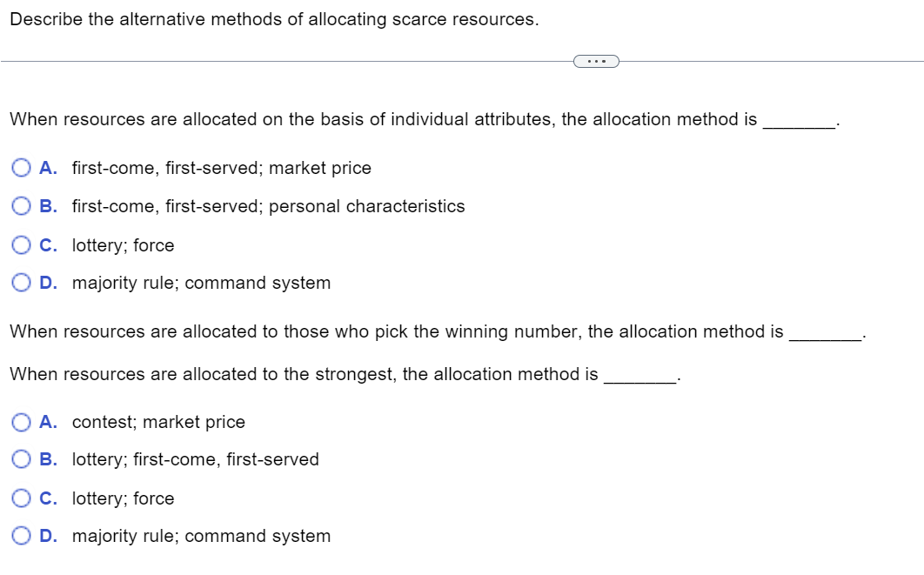Select option D majority rule; command system top question

tap(20, 283)
